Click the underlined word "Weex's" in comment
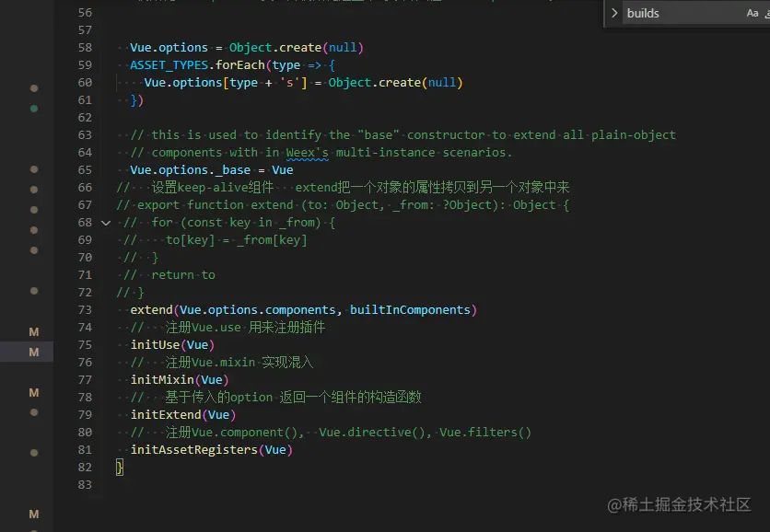 coord(308,153)
